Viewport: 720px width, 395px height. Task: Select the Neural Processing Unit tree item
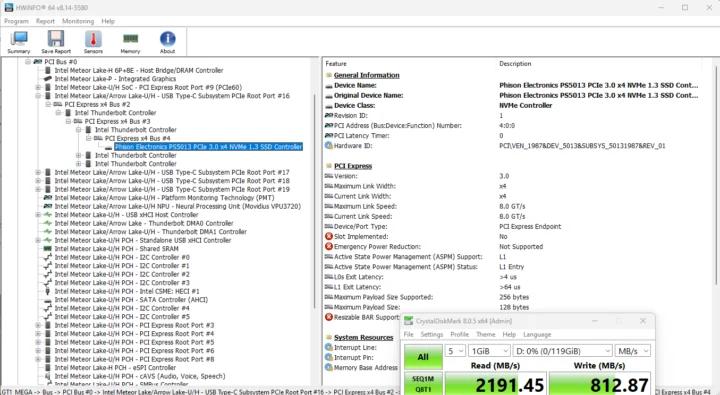[x=178, y=206]
